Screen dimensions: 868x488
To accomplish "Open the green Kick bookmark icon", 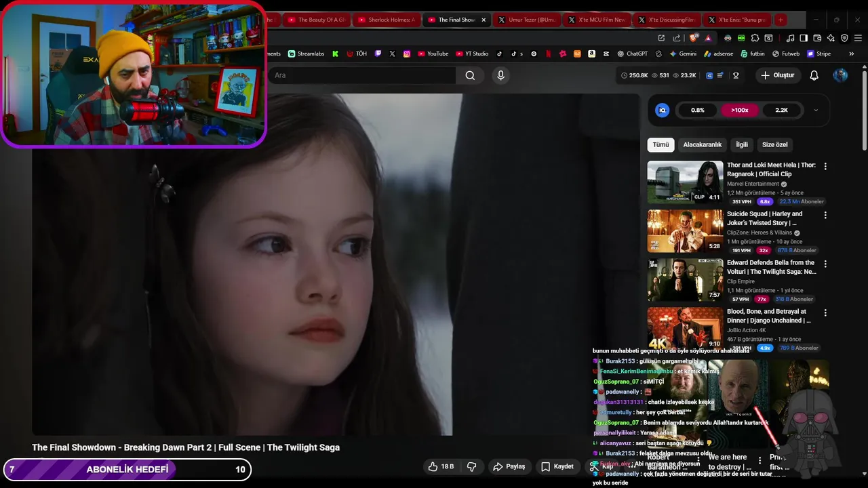I will point(335,54).
